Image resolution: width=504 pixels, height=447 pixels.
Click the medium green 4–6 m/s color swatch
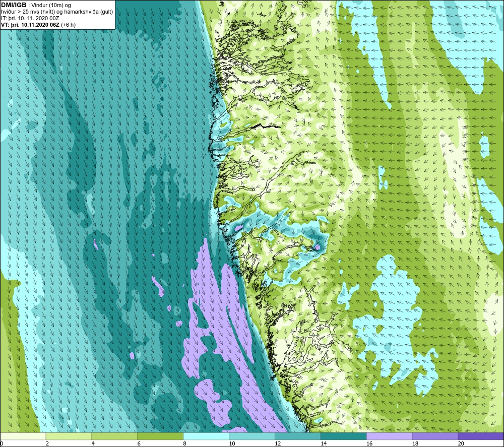point(114,436)
